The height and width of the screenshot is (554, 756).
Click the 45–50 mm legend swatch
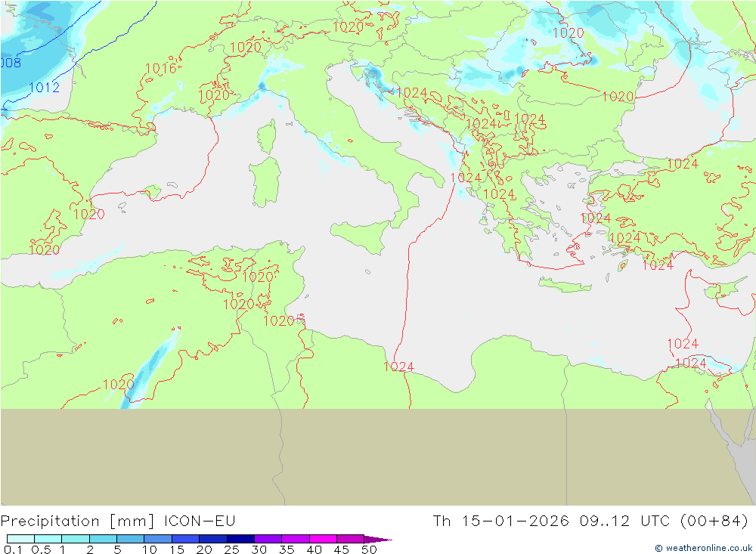[x=351, y=539]
